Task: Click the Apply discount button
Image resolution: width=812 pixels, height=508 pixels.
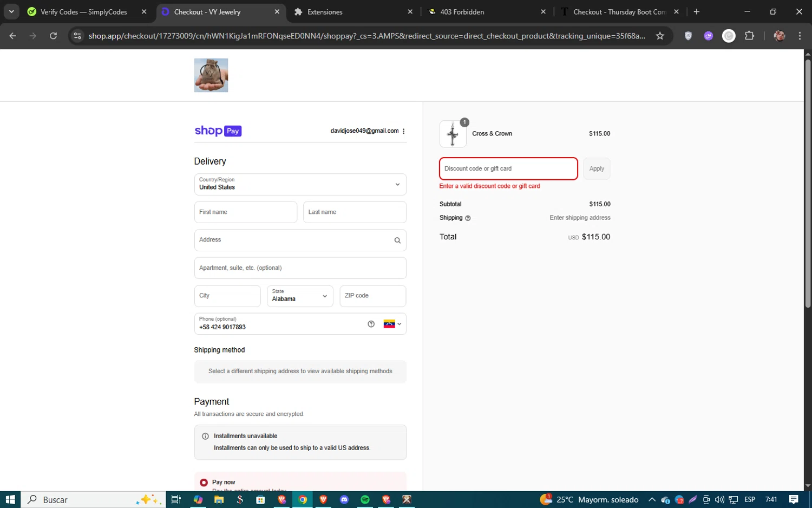Action: click(597, 168)
